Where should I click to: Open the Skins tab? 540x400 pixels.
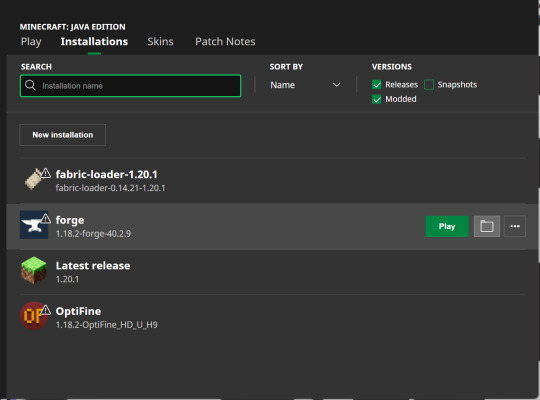click(x=160, y=42)
